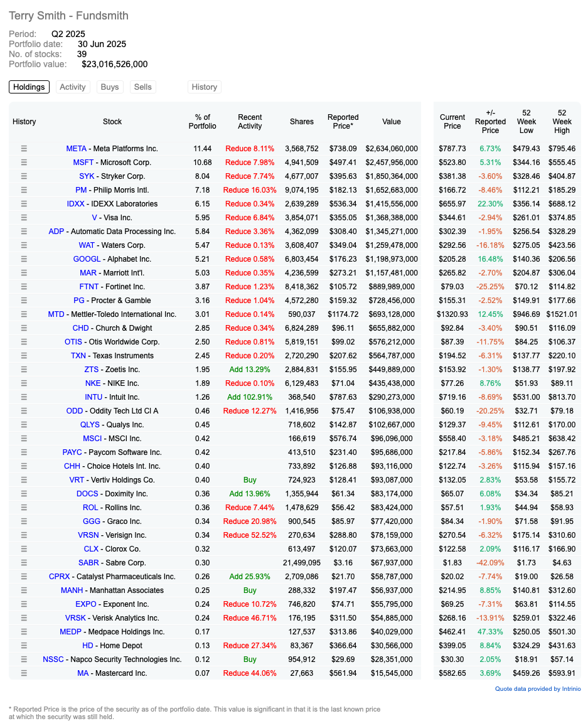Image resolution: width=588 pixels, height=726 pixels.
Task: Click "Add 25.93%" for Catalyst Pharmaceuticals
Action: click(x=250, y=577)
